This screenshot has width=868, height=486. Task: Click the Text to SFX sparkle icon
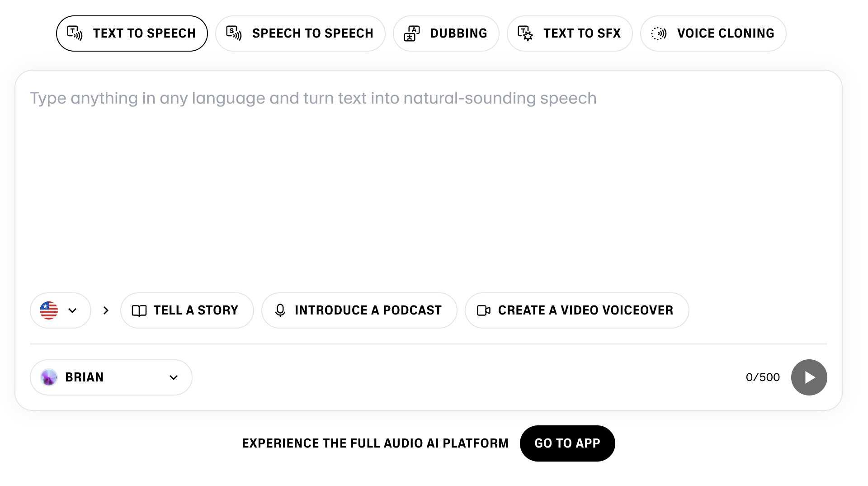(525, 33)
